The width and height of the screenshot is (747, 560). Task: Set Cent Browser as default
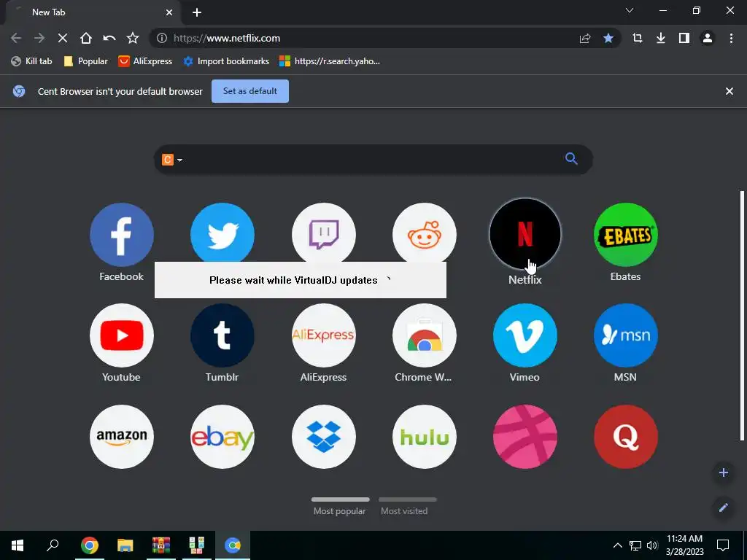click(250, 91)
